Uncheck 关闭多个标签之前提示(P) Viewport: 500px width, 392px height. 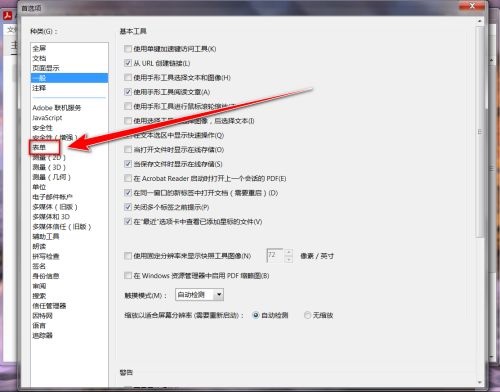(x=128, y=207)
